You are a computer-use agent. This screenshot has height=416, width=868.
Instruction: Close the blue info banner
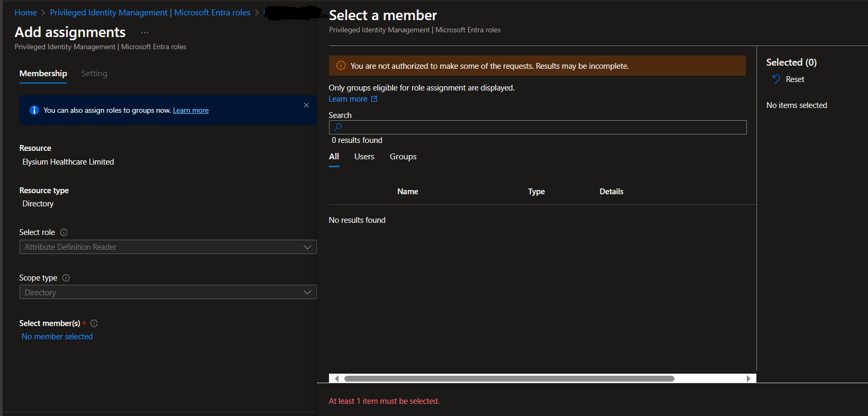pos(306,105)
